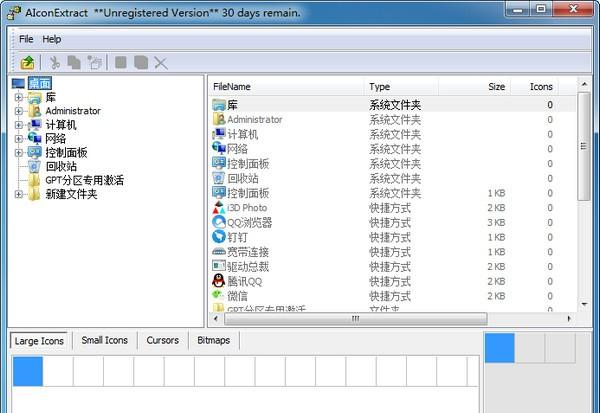Click the i3D Photo icon in the file list
The width and height of the screenshot is (600, 413).
(219, 207)
